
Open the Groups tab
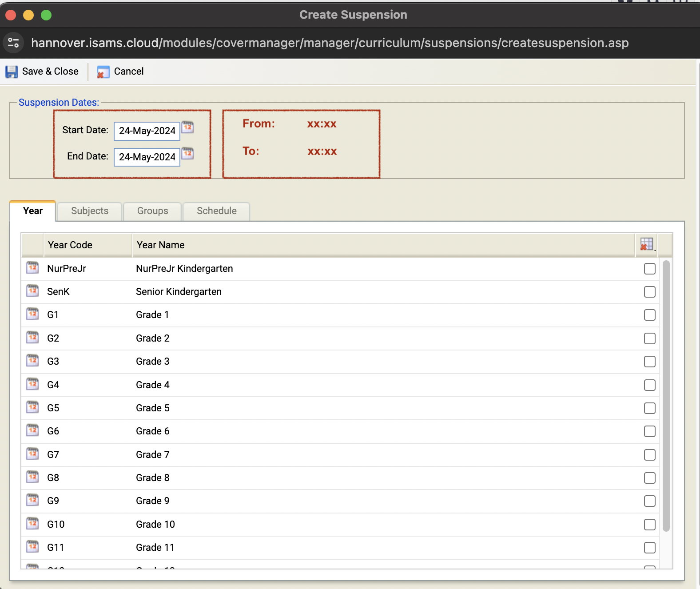tap(152, 211)
